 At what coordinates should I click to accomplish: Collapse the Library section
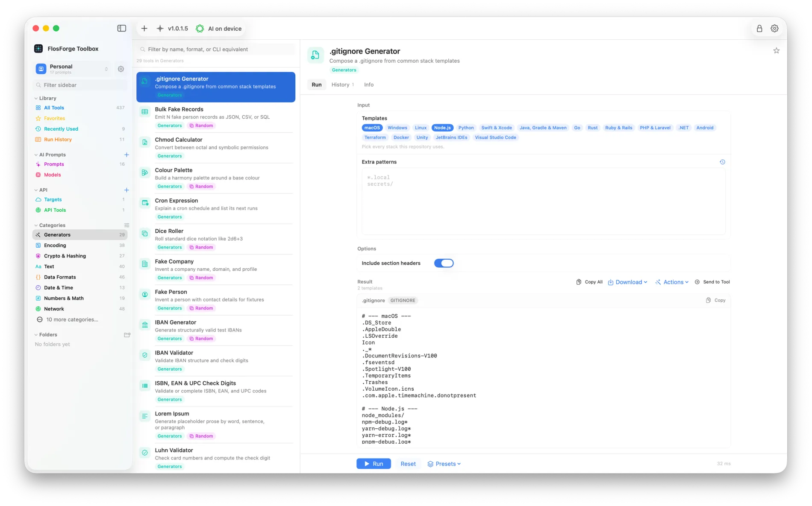[36, 98]
